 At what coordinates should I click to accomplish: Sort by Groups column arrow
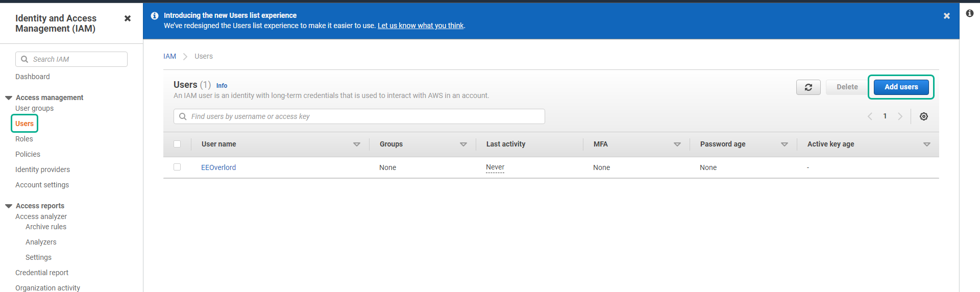click(x=463, y=144)
